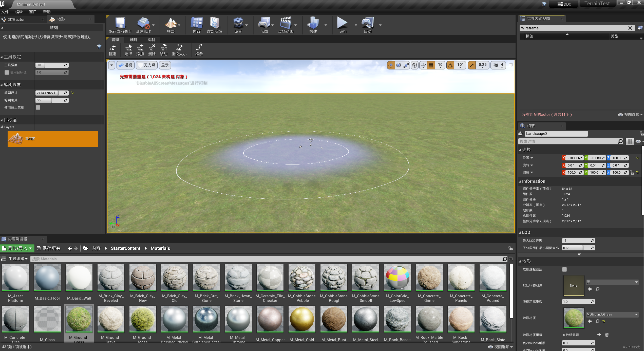Open scale snap value 0.25 dropdown
Image resolution: width=644 pixels, height=351 pixels.
coord(483,65)
